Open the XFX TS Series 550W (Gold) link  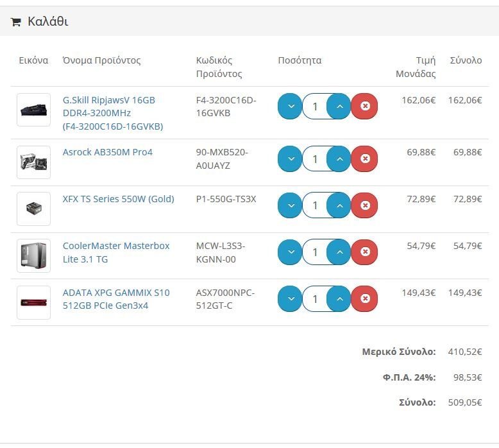119,199
